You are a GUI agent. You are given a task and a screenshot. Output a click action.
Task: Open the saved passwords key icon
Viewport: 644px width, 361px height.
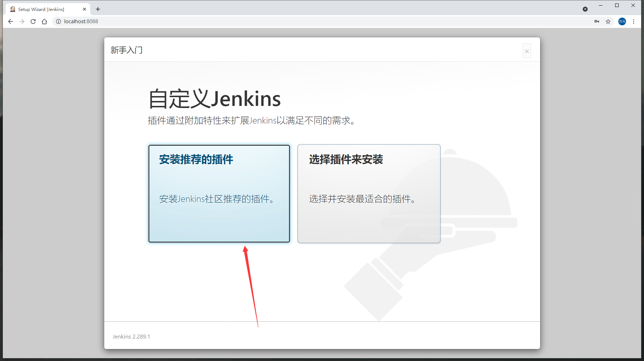[x=597, y=21]
